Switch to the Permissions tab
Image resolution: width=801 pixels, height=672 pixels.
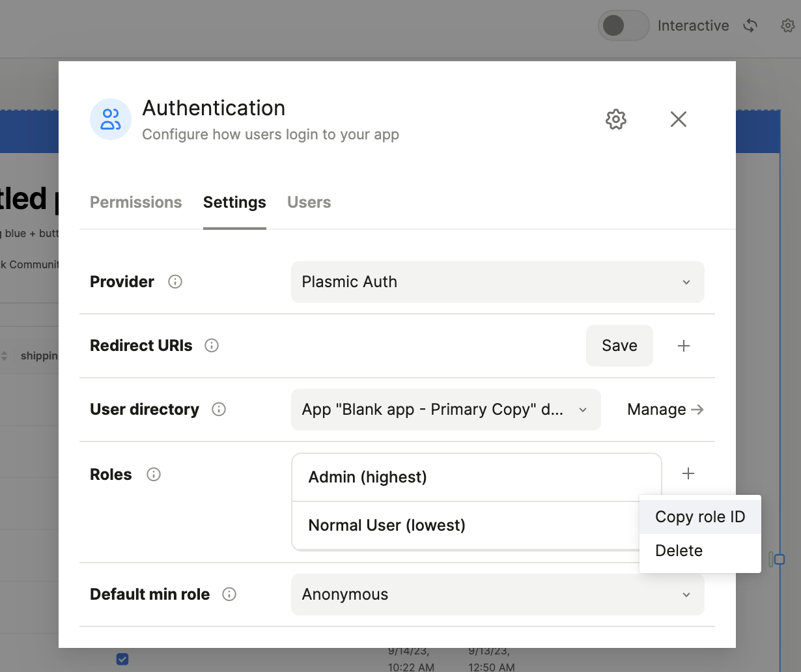click(135, 203)
